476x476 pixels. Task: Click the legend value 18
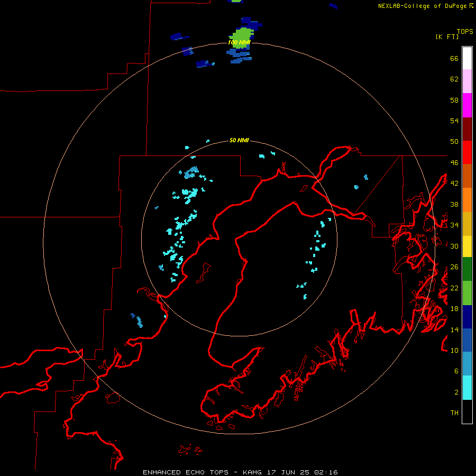point(454,309)
